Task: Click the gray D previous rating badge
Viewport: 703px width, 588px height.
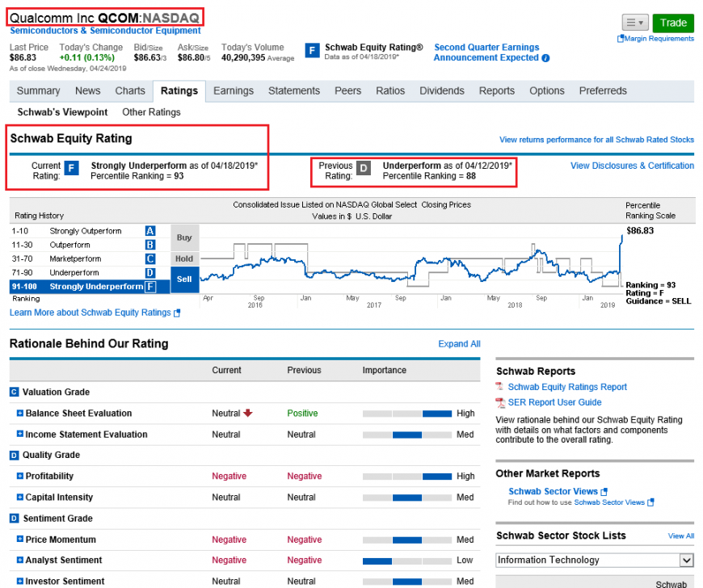Action: click(x=364, y=168)
